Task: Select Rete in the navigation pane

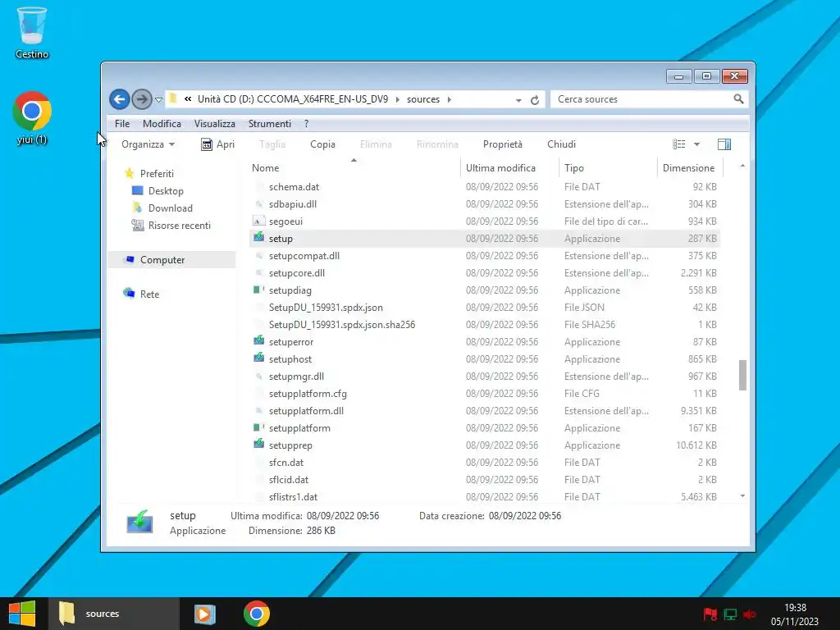Action: [x=149, y=294]
